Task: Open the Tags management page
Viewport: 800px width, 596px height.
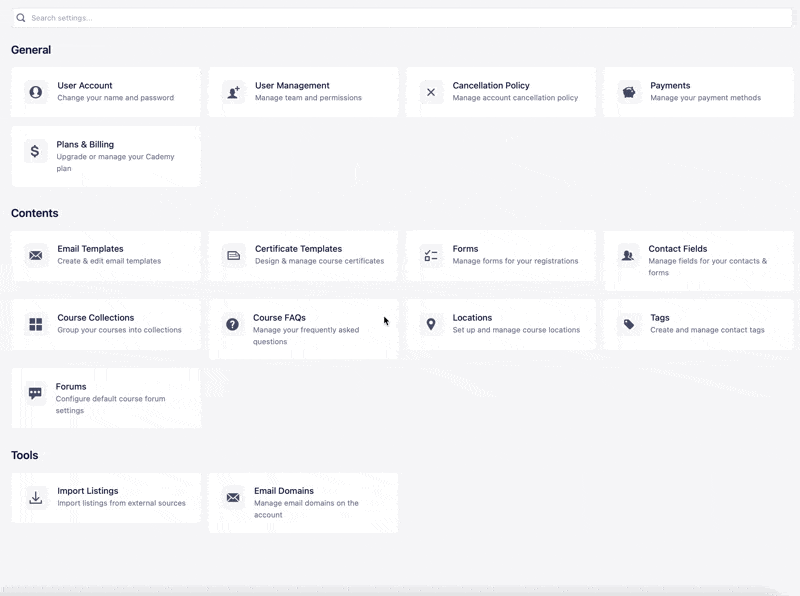Action: (x=697, y=324)
